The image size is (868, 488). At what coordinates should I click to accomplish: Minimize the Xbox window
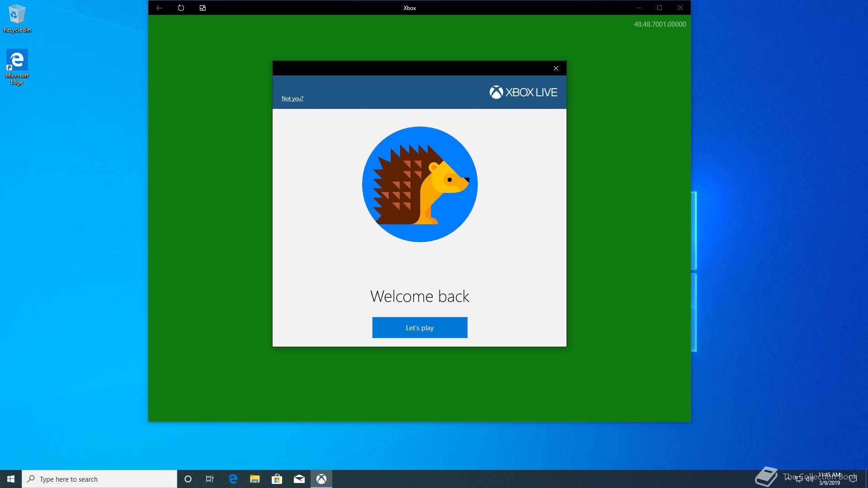click(639, 8)
